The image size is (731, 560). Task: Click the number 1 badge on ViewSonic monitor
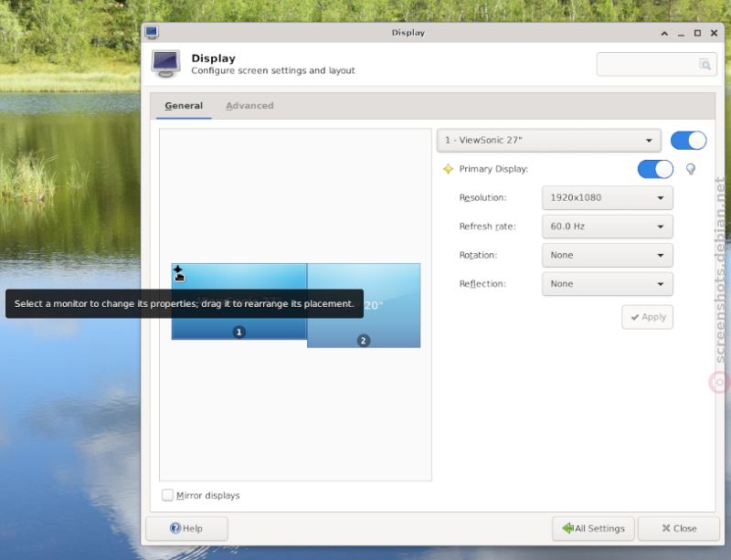239,332
